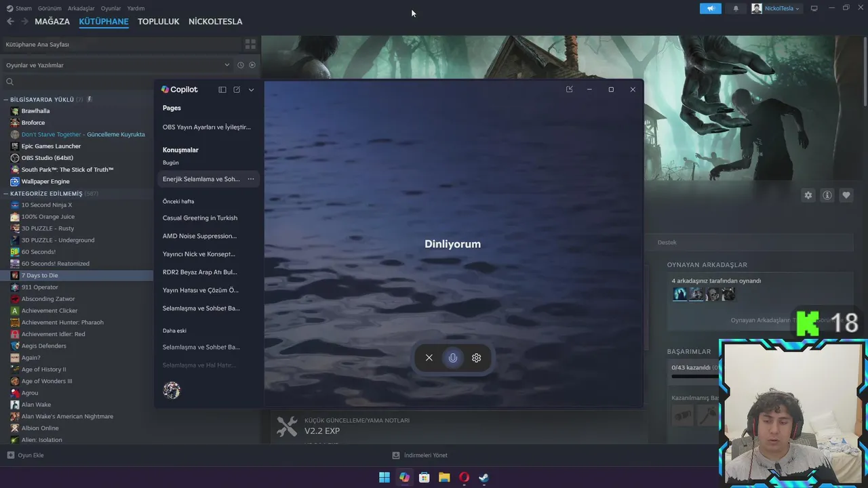Open Yayıncı Nick ve Konsept conversation

point(199,254)
